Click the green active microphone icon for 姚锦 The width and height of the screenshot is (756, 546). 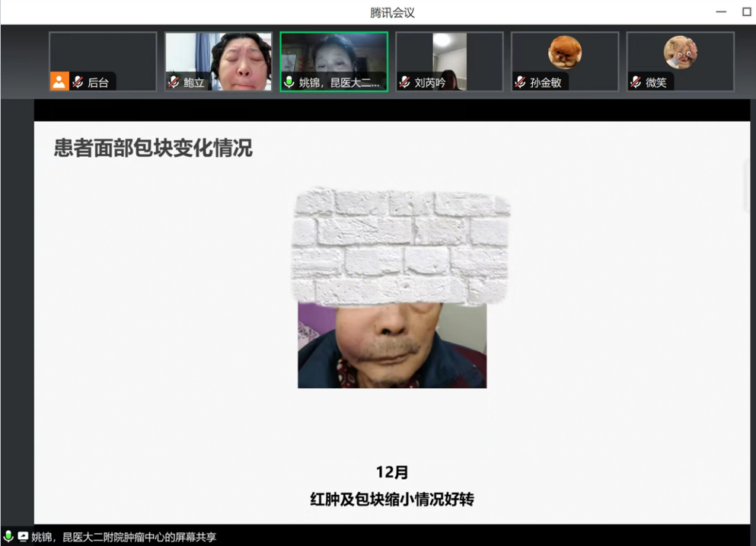click(289, 82)
